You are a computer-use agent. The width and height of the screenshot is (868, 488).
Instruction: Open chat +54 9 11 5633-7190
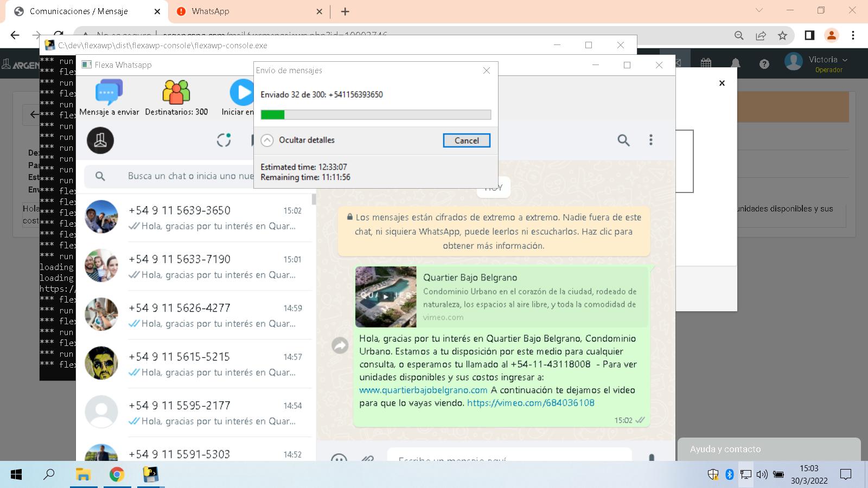[195, 266]
